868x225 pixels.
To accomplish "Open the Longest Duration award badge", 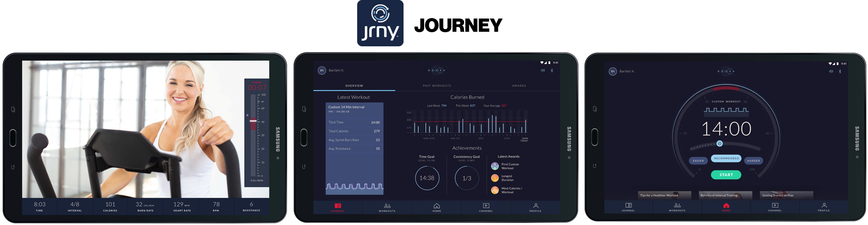I will pos(495,178).
